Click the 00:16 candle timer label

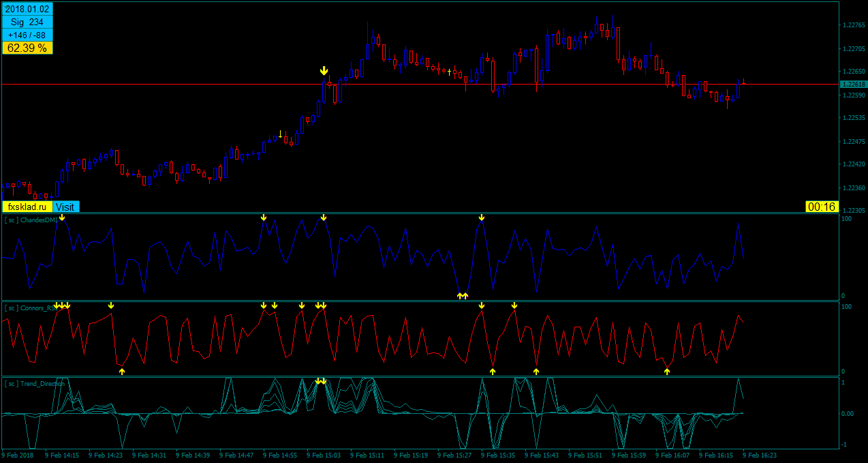[821, 207]
